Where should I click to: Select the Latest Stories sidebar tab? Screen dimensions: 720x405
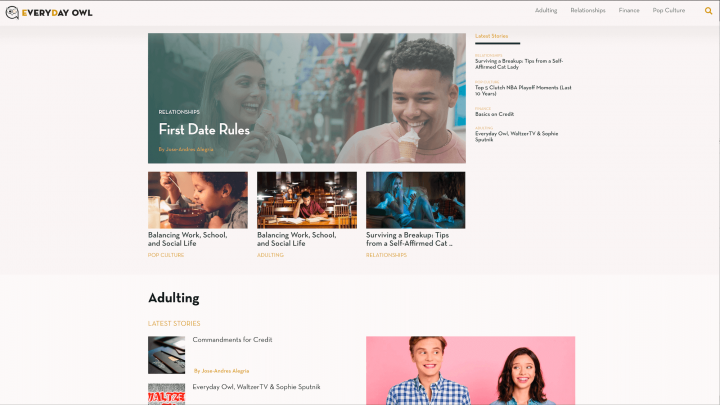coord(491,36)
